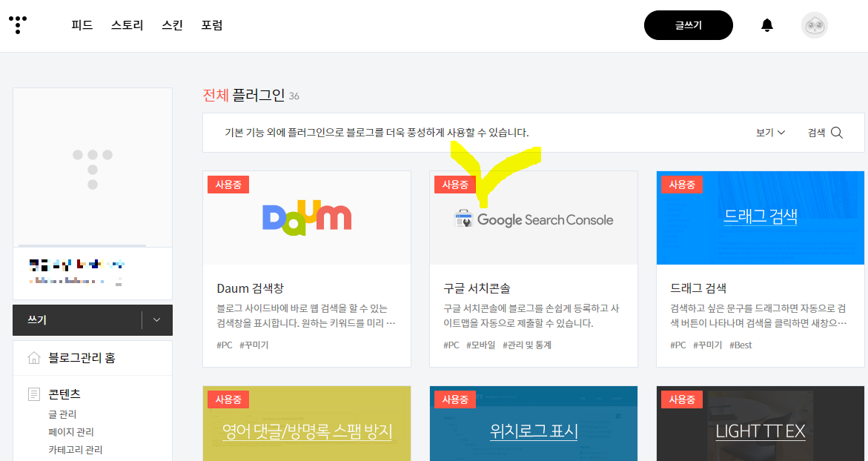868x461 pixels.
Task: Click the sidebar 쓰기 button
Action: 77,320
